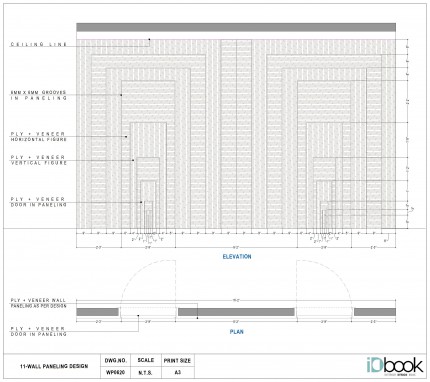Screen dimensions: 430x382
Task: Click the SCALE header cell
Action: [x=146, y=360]
